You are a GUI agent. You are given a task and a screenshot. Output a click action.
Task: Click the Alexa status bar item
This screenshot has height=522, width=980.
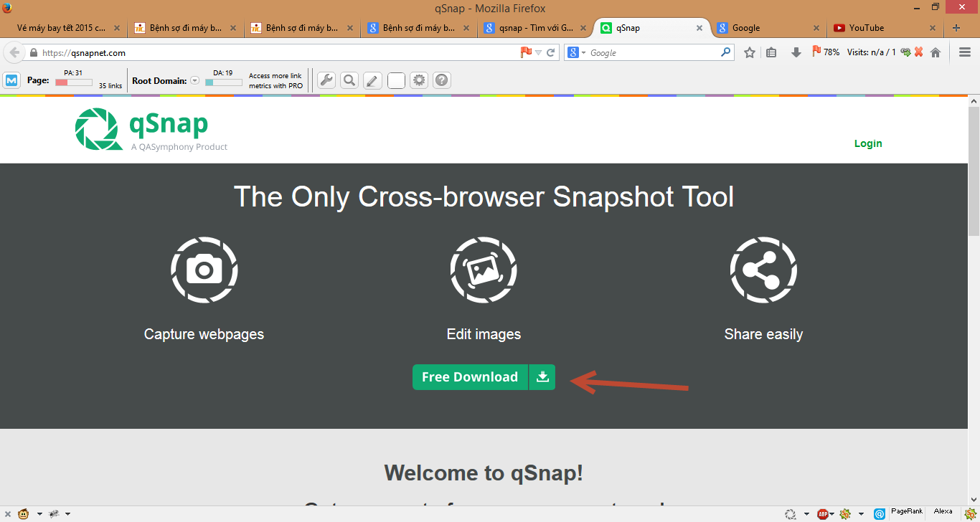click(x=943, y=511)
